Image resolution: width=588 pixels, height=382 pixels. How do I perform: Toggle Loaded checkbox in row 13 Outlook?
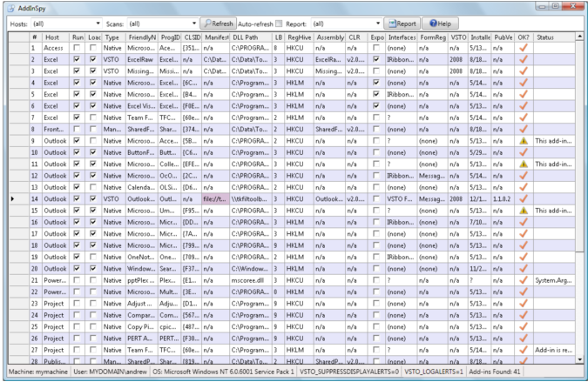tap(92, 187)
